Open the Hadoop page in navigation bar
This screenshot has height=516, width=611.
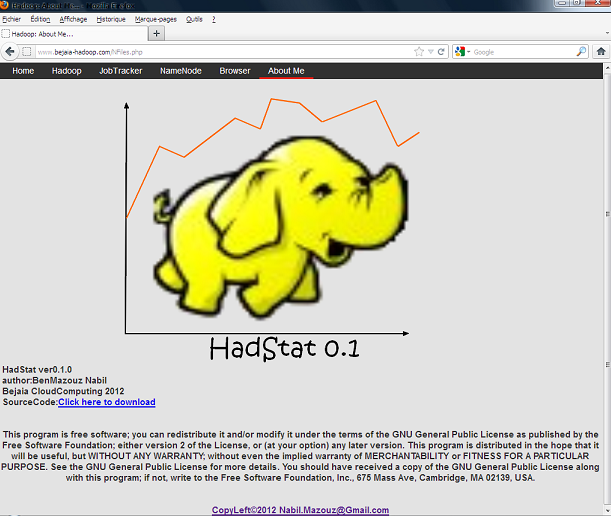coord(67,71)
